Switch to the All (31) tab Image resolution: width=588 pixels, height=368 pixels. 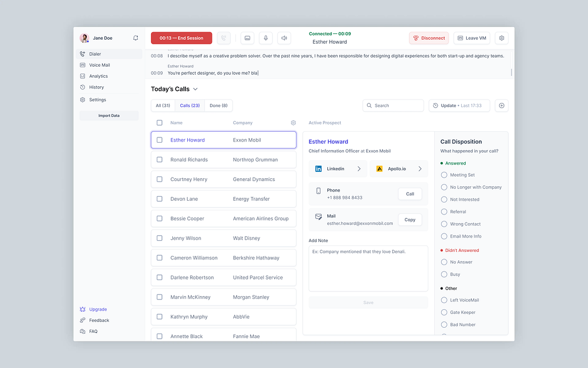click(163, 106)
